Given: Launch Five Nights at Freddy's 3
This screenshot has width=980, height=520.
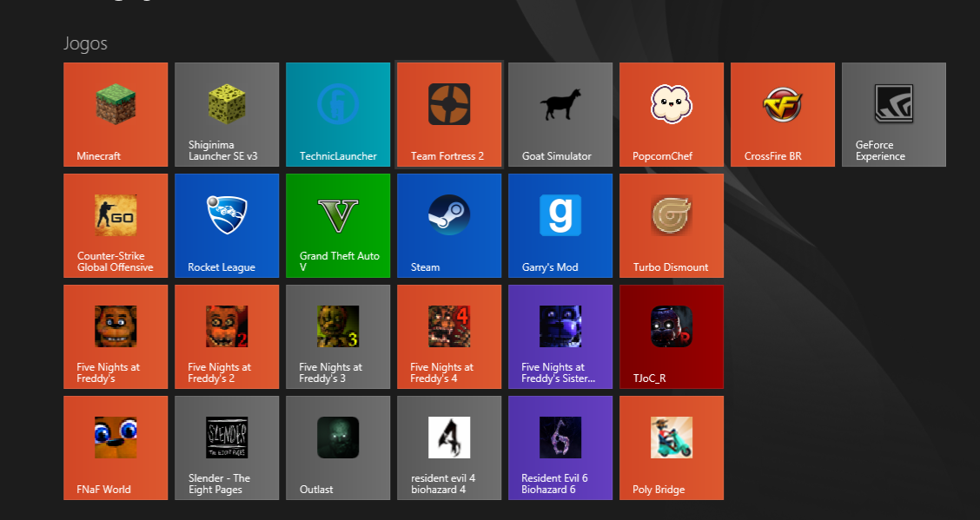Looking at the screenshot, I should (338, 337).
